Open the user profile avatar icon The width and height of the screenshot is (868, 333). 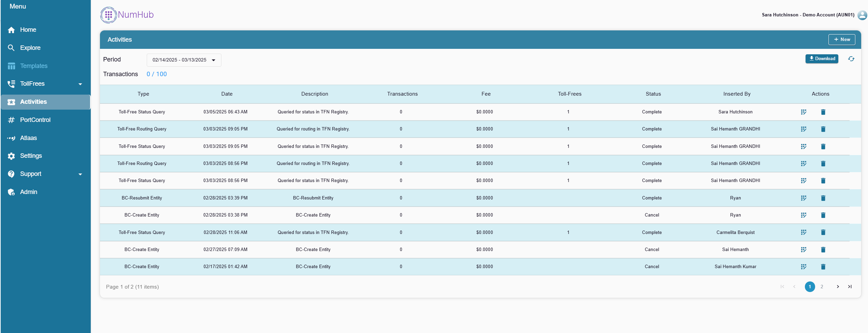[x=862, y=15]
